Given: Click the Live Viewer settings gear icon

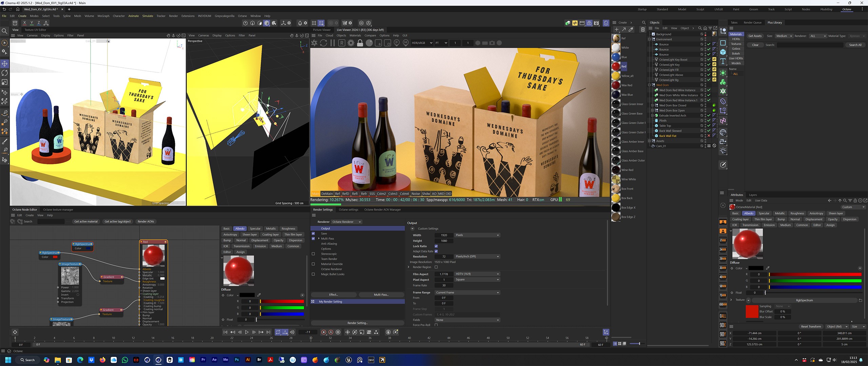Looking at the screenshot, I should click(351, 43).
